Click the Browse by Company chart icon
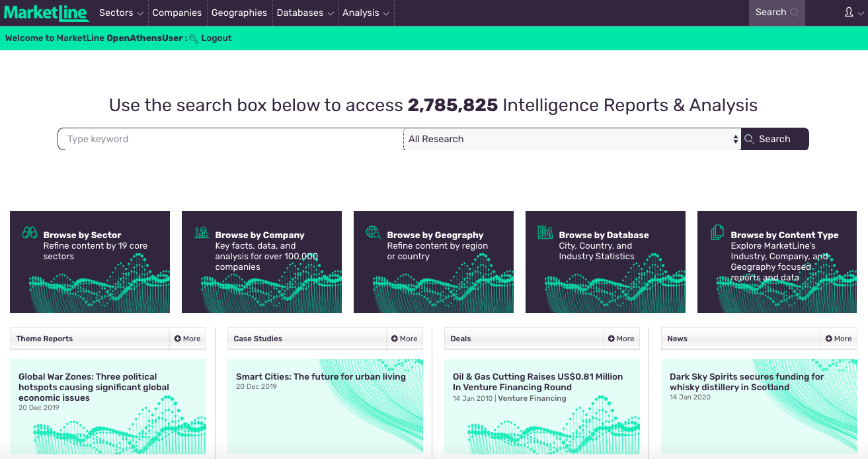 [x=202, y=233]
